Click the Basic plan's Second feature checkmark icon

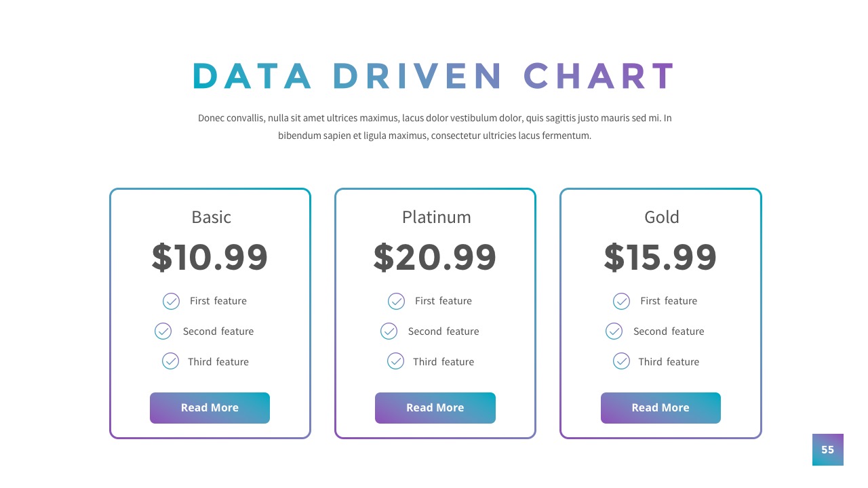pyautogui.click(x=163, y=331)
